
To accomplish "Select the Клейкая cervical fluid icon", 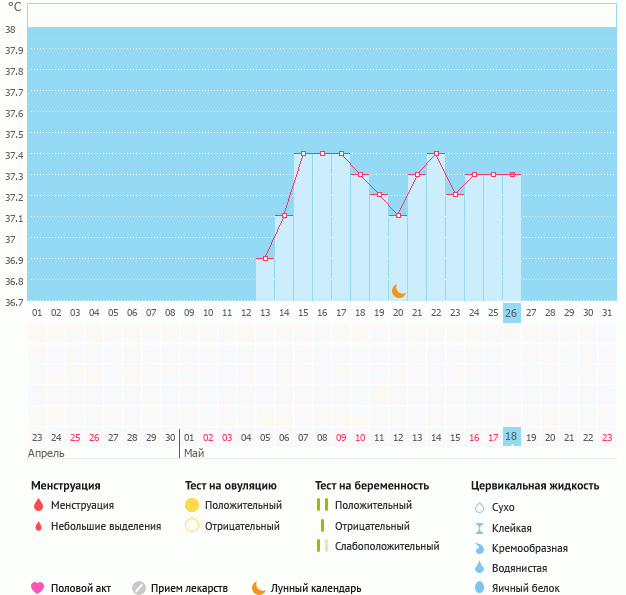I will tap(479, 528).
